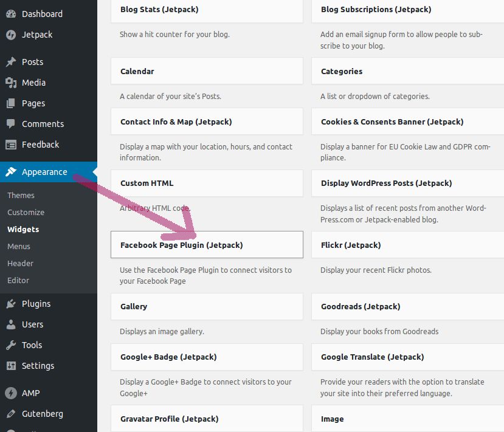Click the Appearance paintbrush icon
Screen dimensions: 504x432
pos(11,172)
